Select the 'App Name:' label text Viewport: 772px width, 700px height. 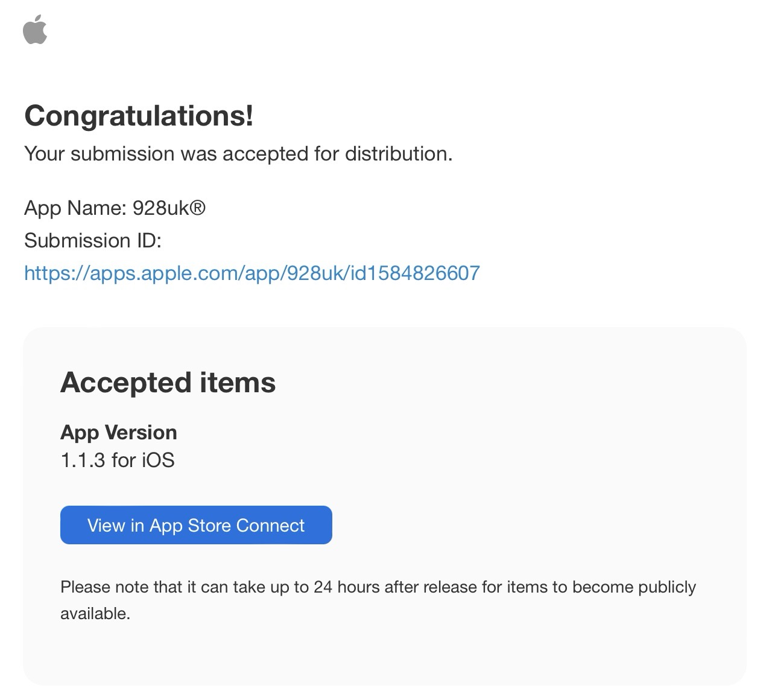point(75,208)
